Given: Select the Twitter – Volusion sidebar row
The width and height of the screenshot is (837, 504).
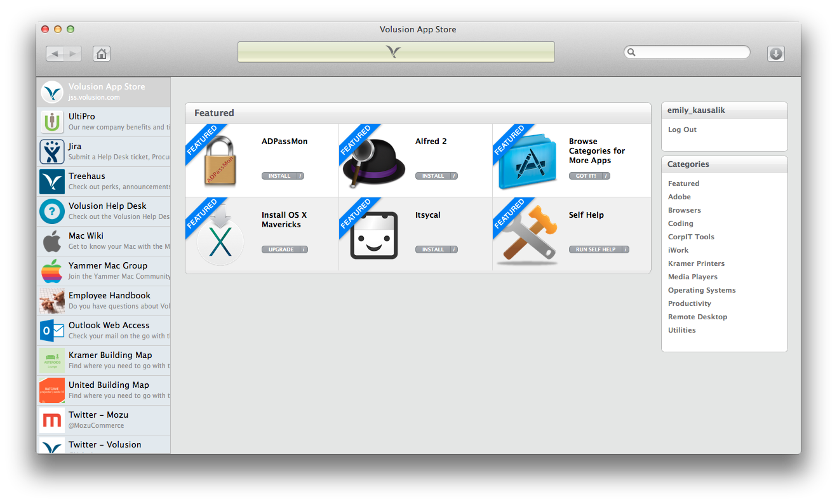Looking at the screenshot, I should click(104, 444).
